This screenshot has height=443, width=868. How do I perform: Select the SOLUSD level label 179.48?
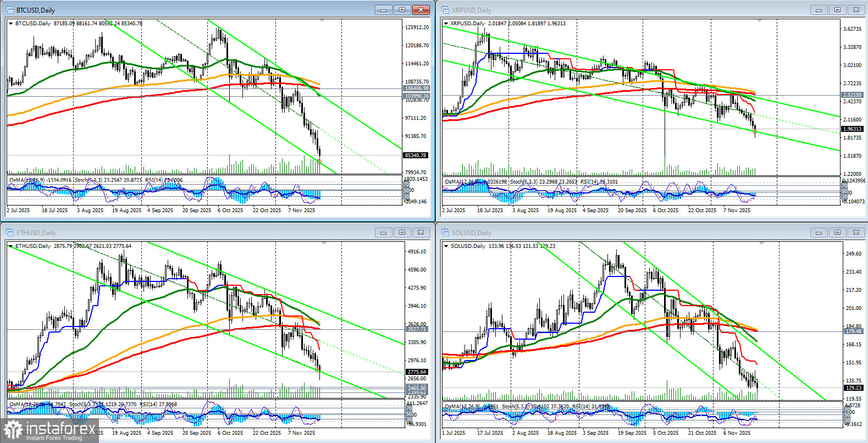point(854,331)
